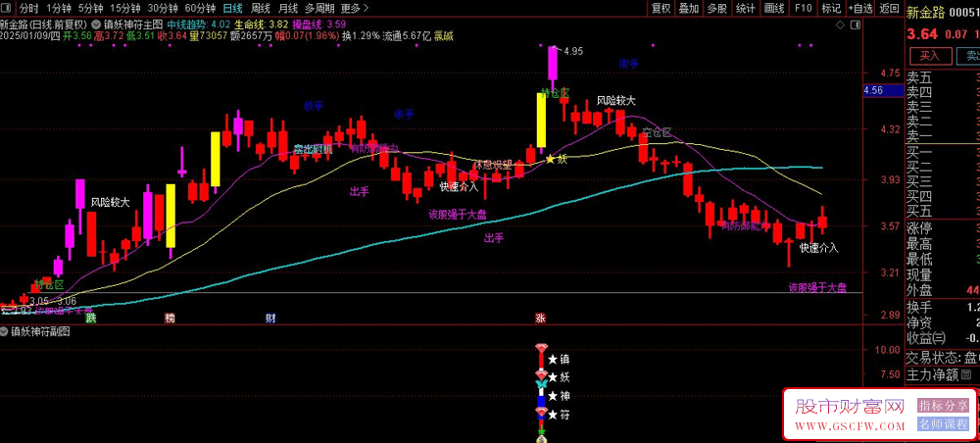Click the 标记 mark button
Viewport: 980px width, 443px height.
tap(831, 9)
